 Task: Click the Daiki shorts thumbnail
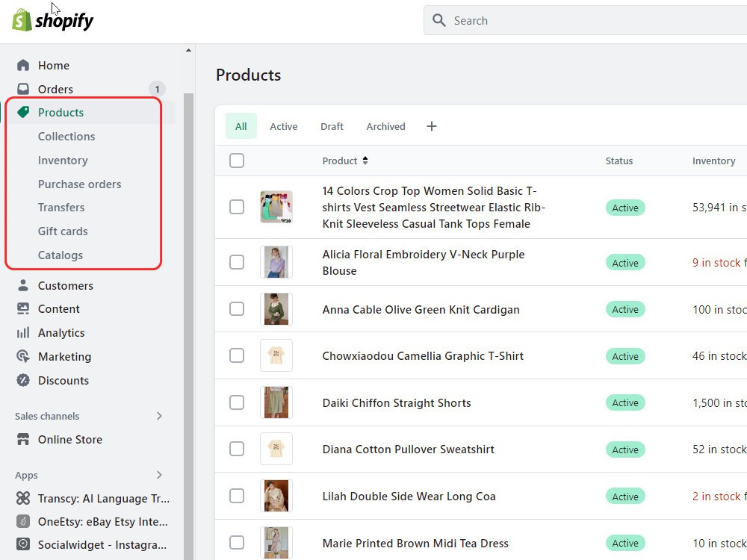[x=276, y=402]
